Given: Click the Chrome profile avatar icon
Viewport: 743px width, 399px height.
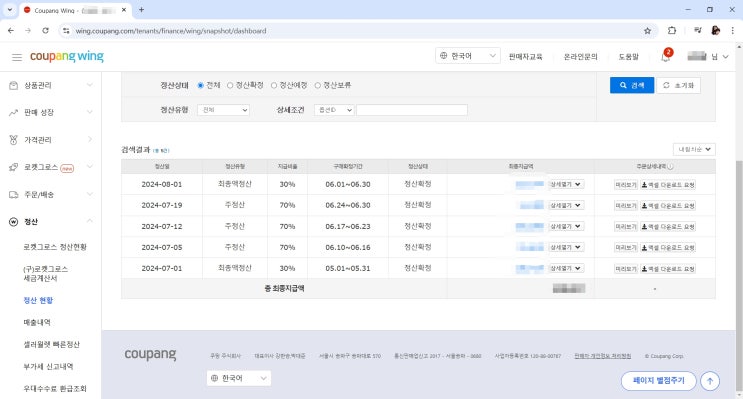Looking at the screenshot, I should click(x=716, y=30).
